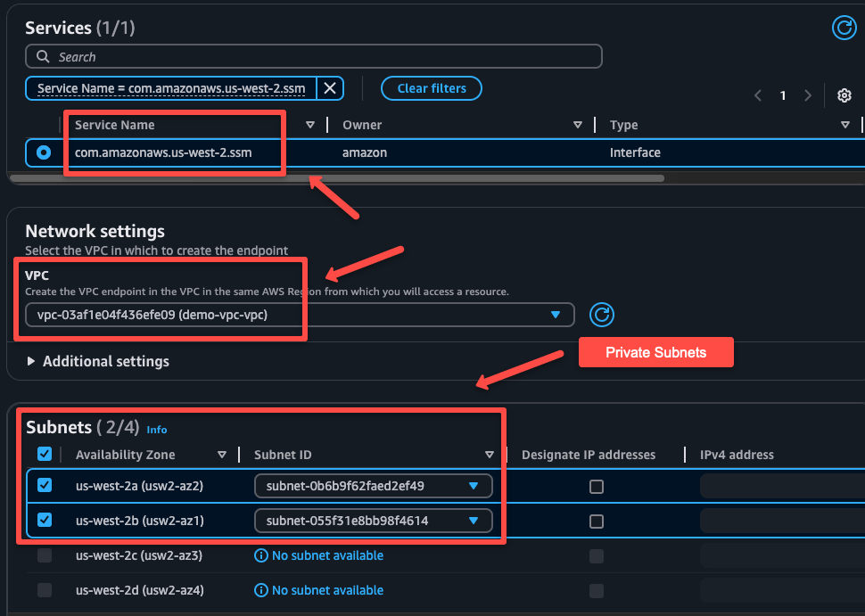The width and height of the screenshot is (865, 616).
Task: Click the info icon beside us-west-2c's subnet message
Action: 261,555
